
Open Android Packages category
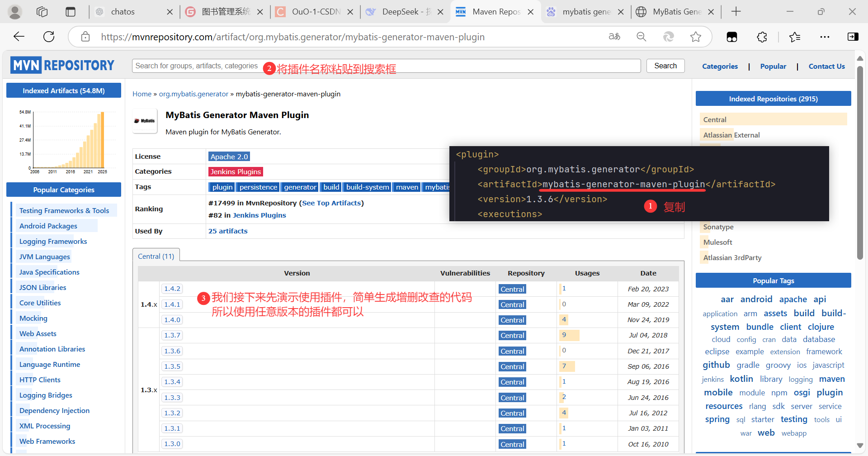click(48, 226)
